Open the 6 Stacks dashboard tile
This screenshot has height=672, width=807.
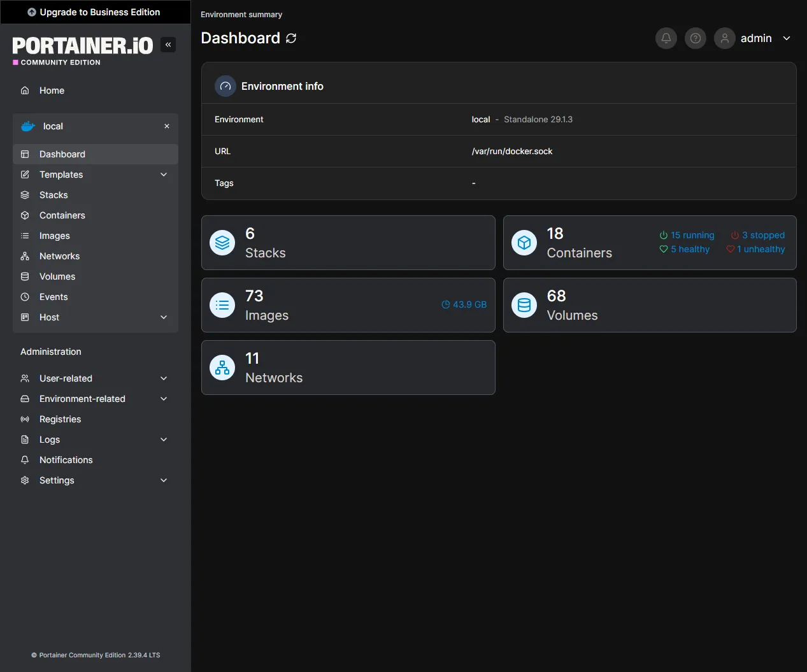348,243
